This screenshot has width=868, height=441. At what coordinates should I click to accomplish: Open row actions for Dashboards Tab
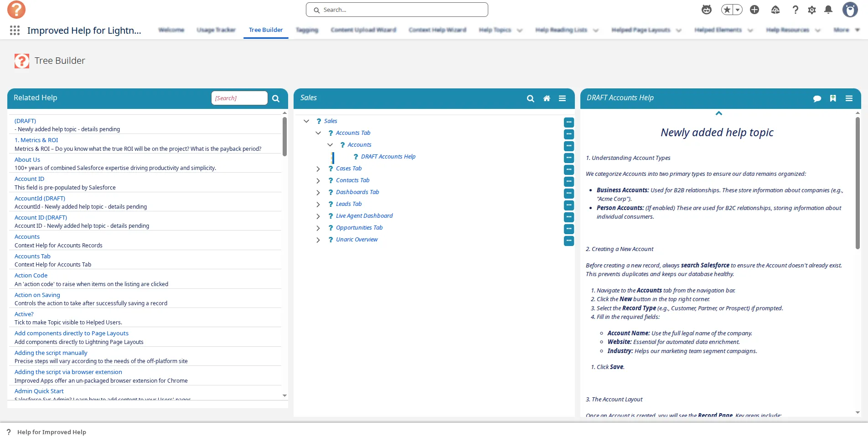pyautogui.click(x=569, y=193)
